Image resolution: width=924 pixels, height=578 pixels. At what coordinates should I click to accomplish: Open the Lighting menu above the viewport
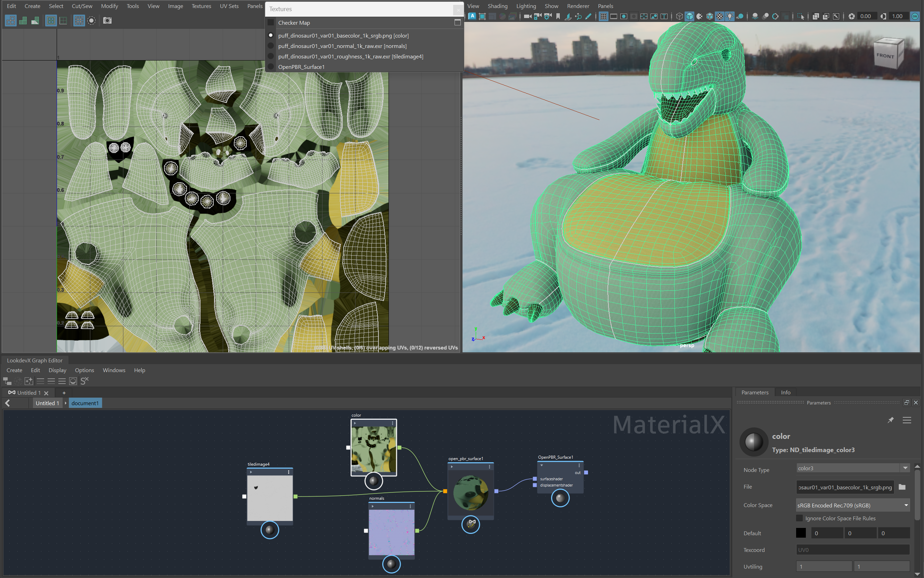(526, 6)
